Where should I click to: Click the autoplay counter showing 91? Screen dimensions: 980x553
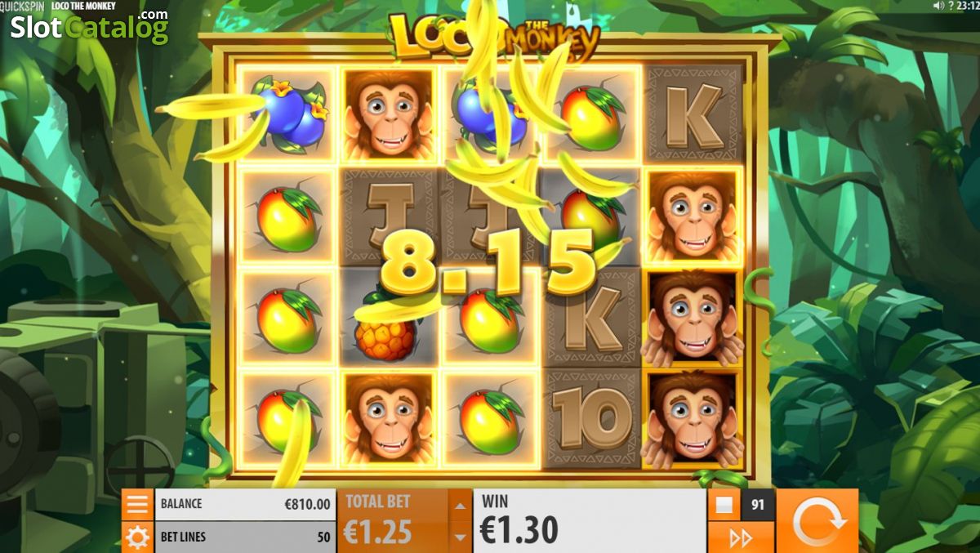(758, 505)
